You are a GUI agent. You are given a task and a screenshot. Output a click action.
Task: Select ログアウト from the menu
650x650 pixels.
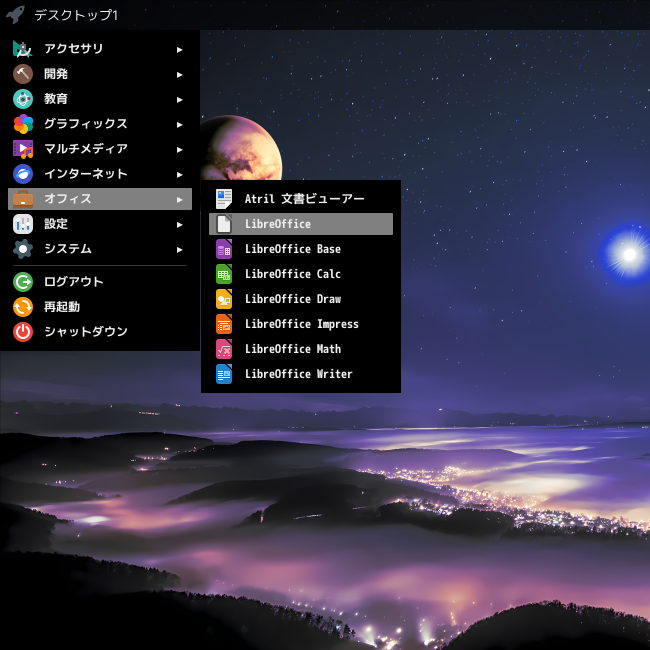pyautogui.click(x=100, y=282)
